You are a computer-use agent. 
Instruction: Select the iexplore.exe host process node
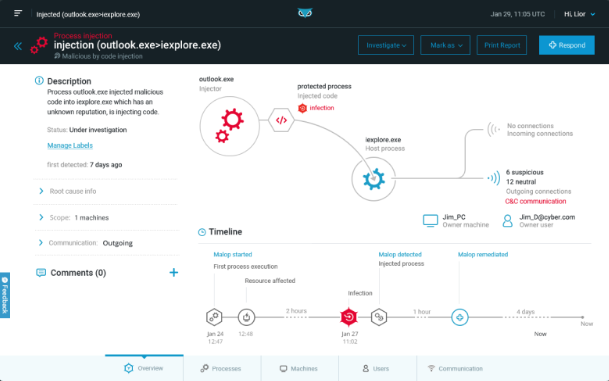click(374, 179)
